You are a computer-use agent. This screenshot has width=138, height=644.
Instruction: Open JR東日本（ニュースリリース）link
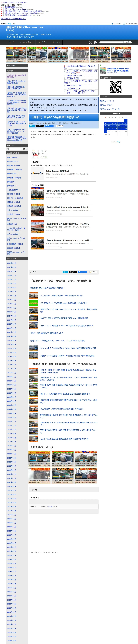pyautogui.click(x=110, y=109)
